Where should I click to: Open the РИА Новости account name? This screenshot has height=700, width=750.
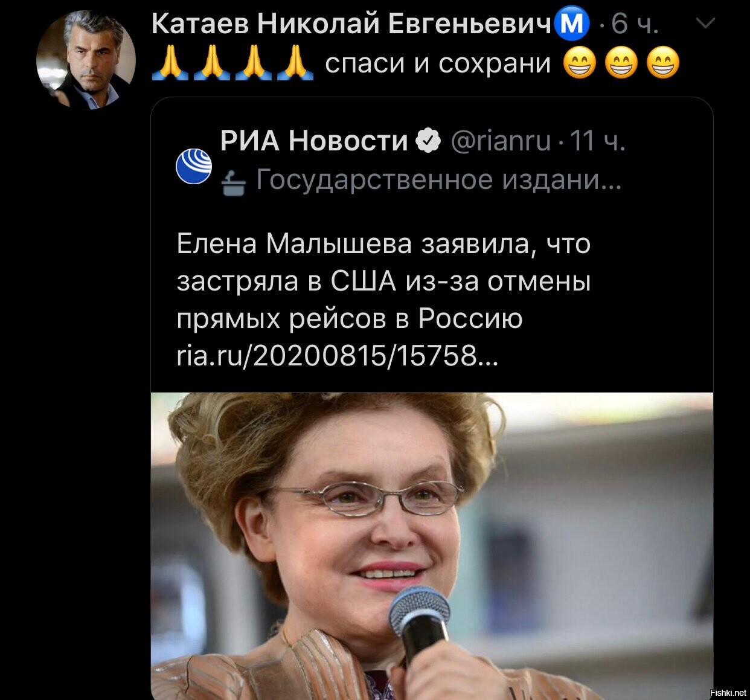coord(314,141)
